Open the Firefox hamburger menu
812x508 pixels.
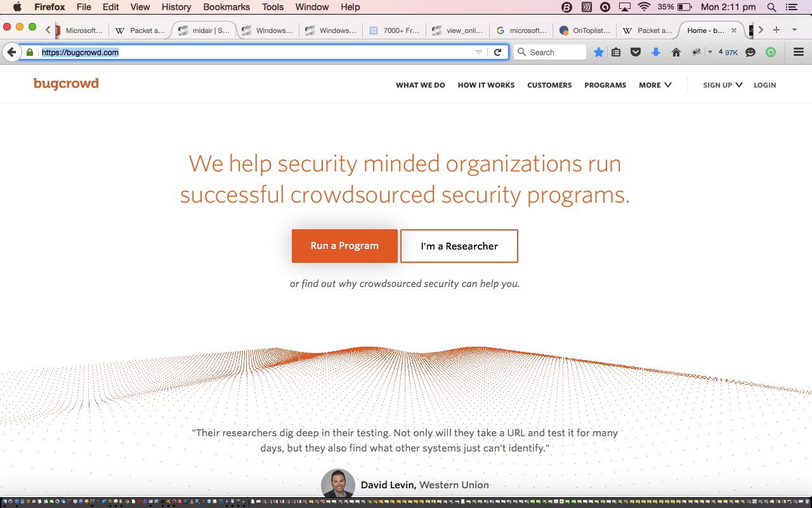pyautogui.click(x=799, y=52)
